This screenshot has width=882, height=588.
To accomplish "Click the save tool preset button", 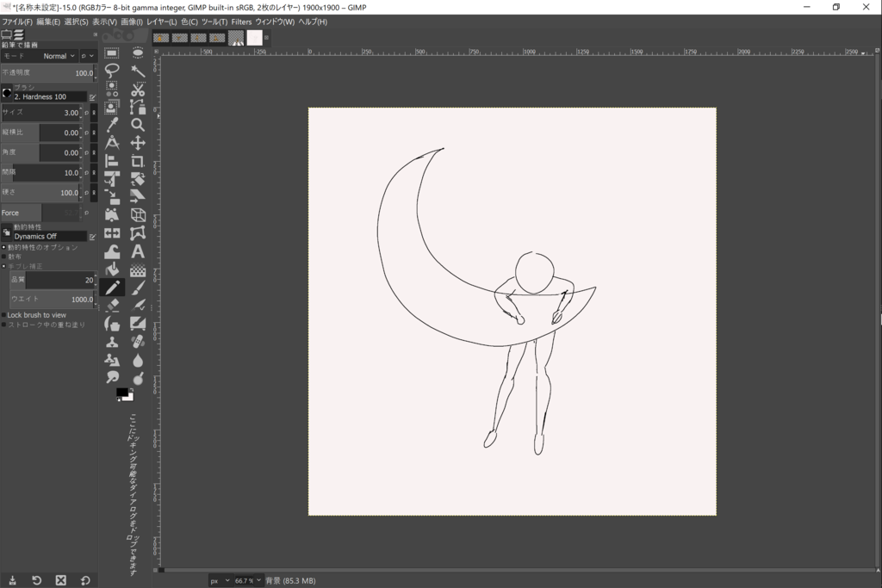I will pos(12,580).
